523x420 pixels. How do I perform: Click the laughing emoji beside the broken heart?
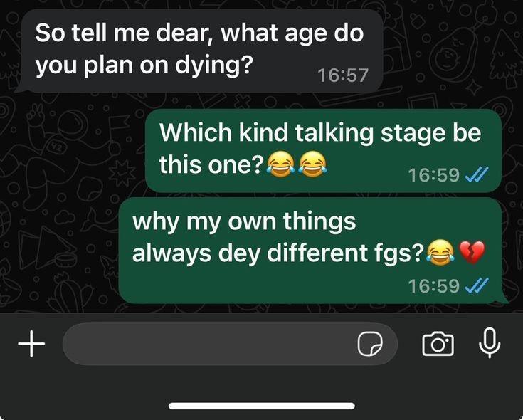point(441,251)
